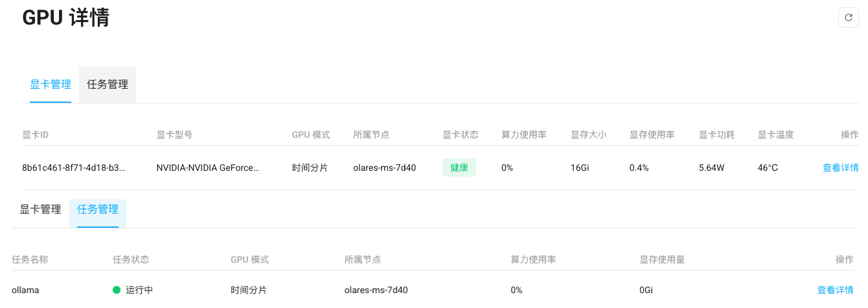The width and height of the screenshot is (868, 308).
Task: Click the 显卡ID column header
Action: point(36,135)
